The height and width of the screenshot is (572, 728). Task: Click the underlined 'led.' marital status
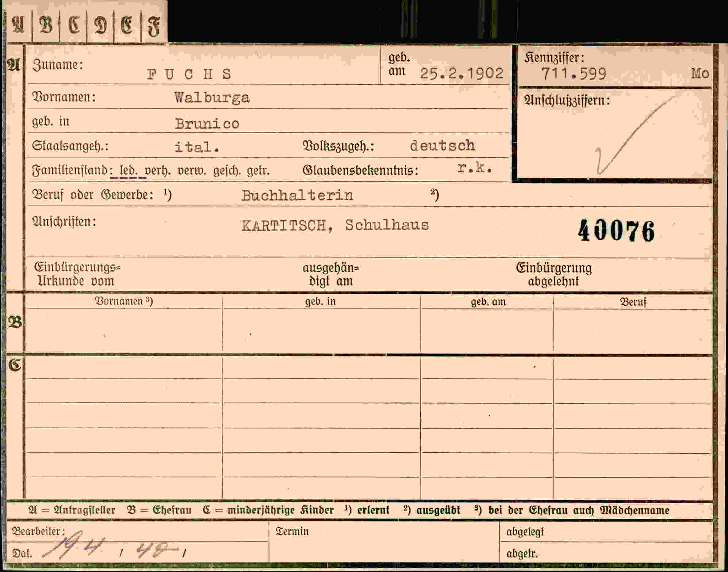coord(129,171)
